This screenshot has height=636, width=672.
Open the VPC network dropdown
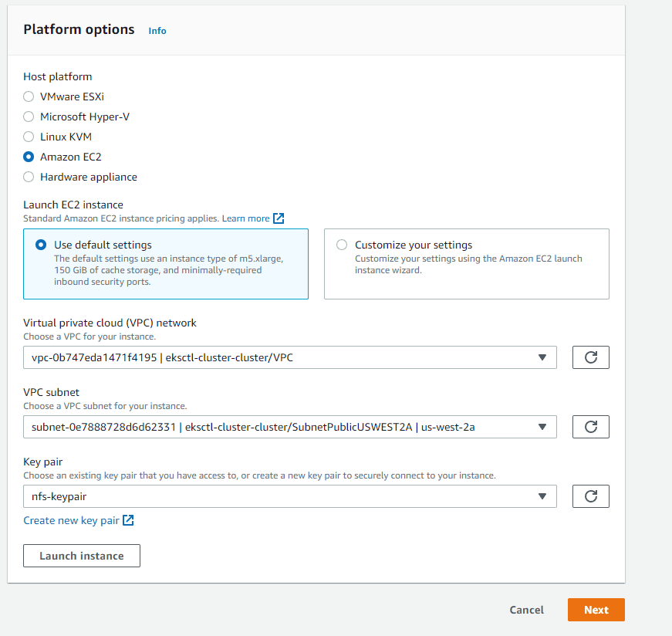tap(289, 357)
